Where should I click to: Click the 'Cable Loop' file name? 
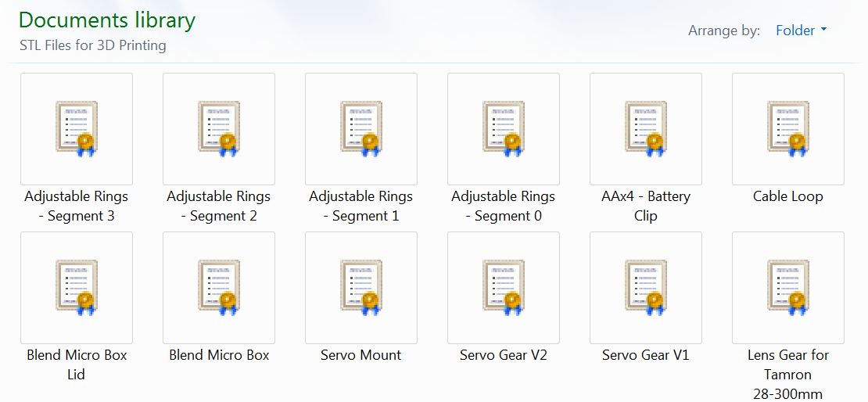click(x=787, y=196)
